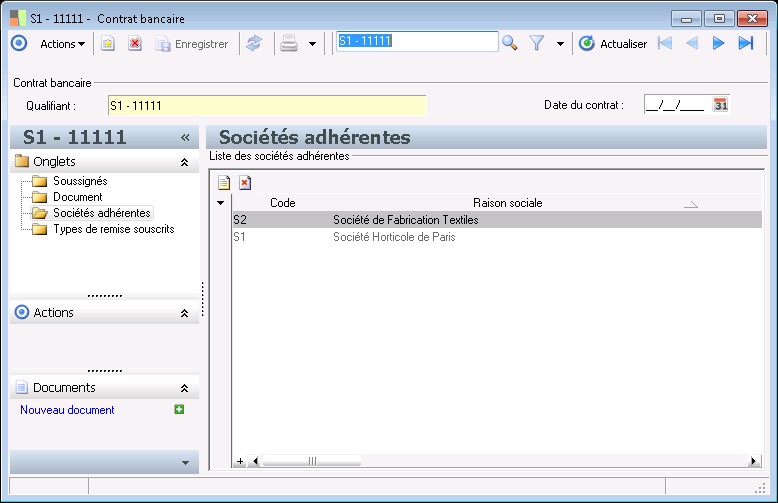Select the Société de Fabrication Textiles row
This screenshot has width=778, height=503.
click(x=497, y=220)
